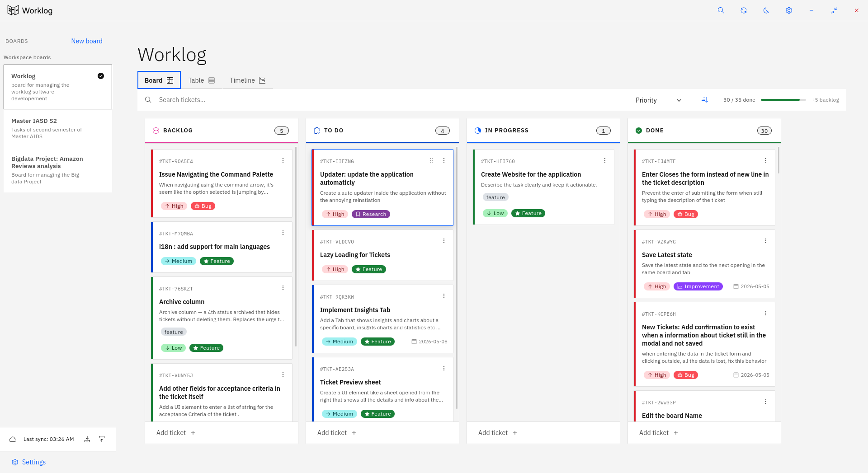Click the Done column scrollbar

tap(778, 160)
